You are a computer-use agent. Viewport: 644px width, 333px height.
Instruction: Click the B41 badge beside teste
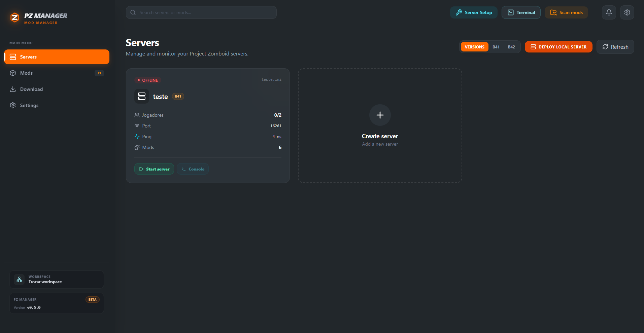178,97
